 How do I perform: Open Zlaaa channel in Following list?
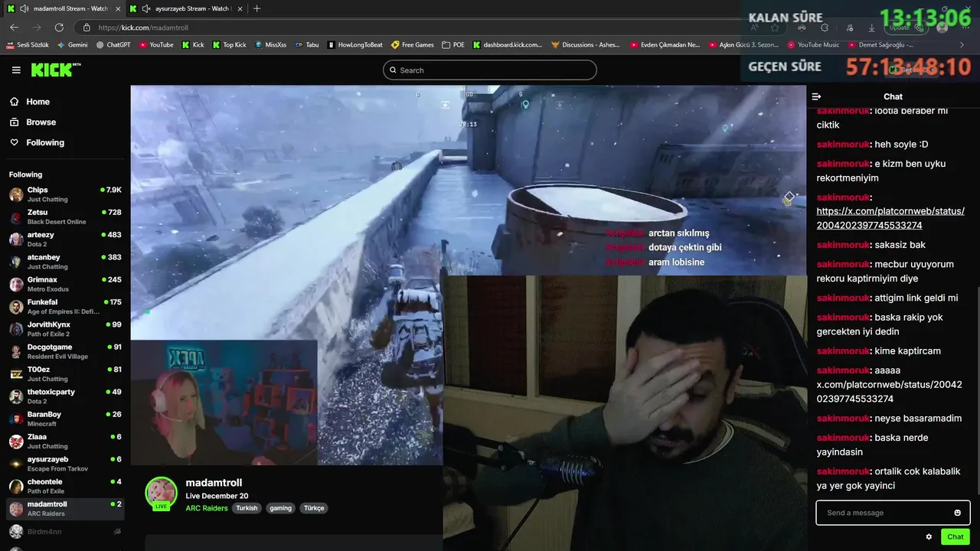click(x=65, y=442)
